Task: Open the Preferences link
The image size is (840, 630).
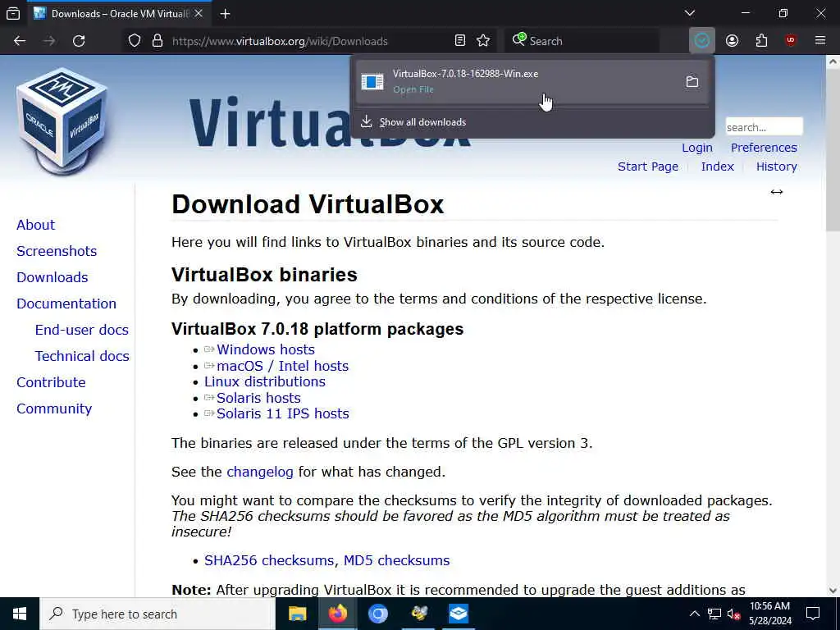Action: (x=764, y=148)
